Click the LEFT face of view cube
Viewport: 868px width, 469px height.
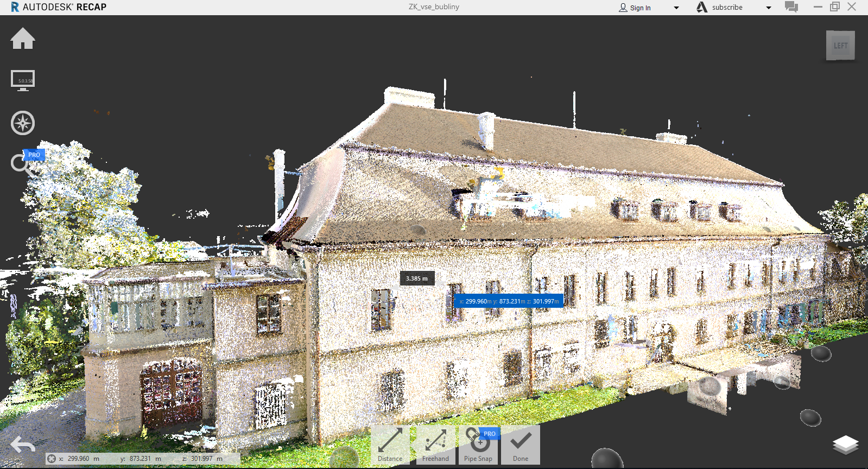click(840, 46)
